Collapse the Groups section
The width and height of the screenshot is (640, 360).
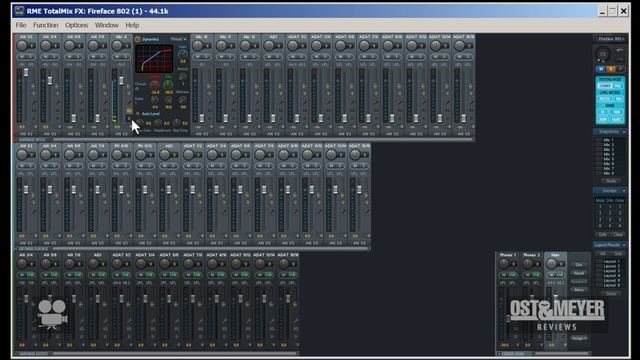click(624, 191)
